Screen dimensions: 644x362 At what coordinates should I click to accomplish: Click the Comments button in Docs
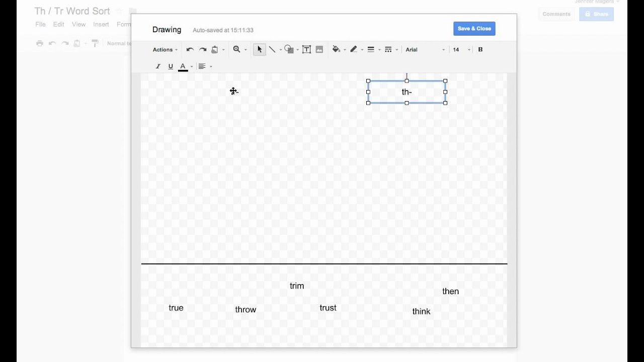pos(556,14)
